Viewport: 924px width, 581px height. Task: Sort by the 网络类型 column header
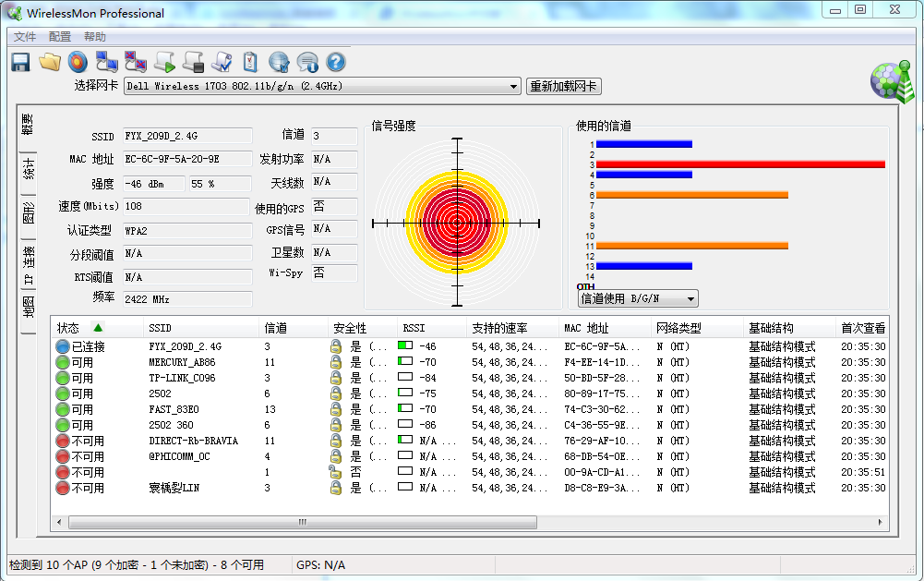coord(697,328)
